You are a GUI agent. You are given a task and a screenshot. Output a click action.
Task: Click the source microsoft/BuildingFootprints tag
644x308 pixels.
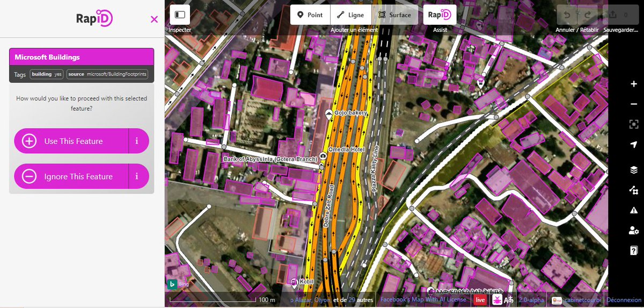coord(107,74)
